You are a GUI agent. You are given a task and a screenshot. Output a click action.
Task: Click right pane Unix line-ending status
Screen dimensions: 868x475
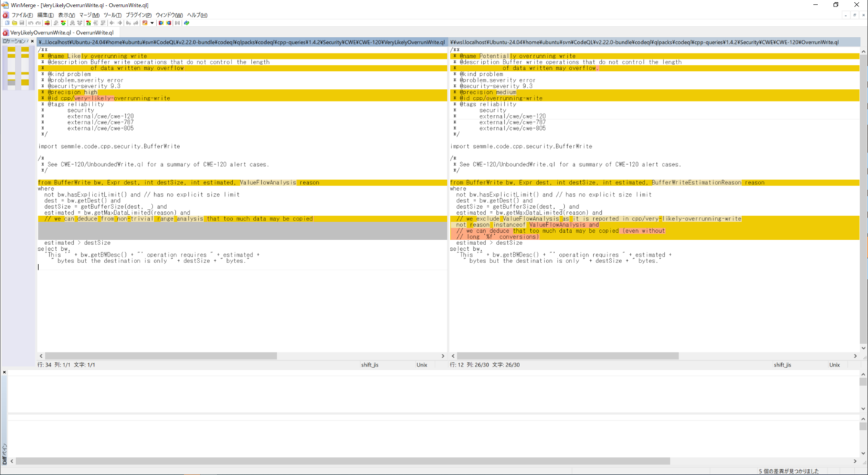tap(834, 365)
